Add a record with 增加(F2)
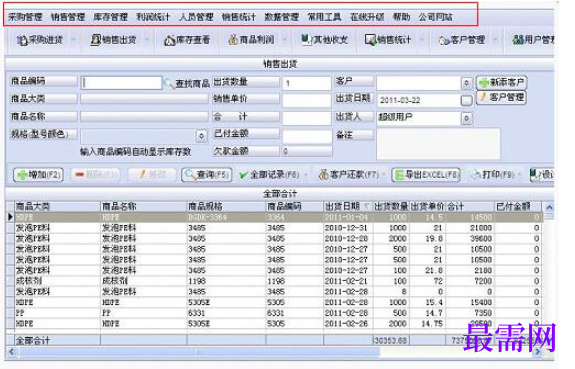Screen dimensions: 575x369 coord(38,175)
